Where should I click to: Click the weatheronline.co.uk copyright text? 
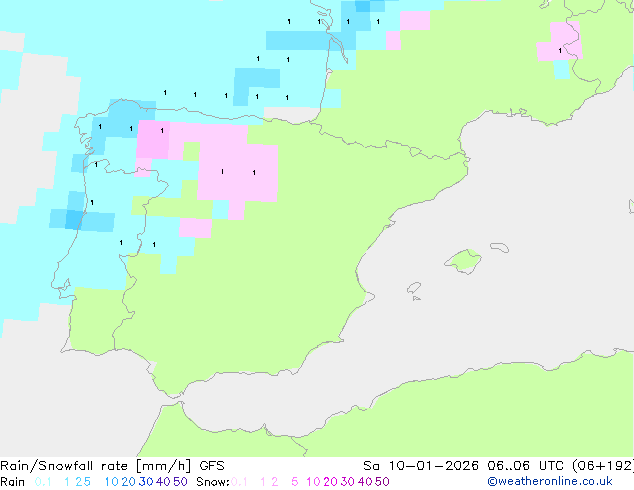click(550, 482)
